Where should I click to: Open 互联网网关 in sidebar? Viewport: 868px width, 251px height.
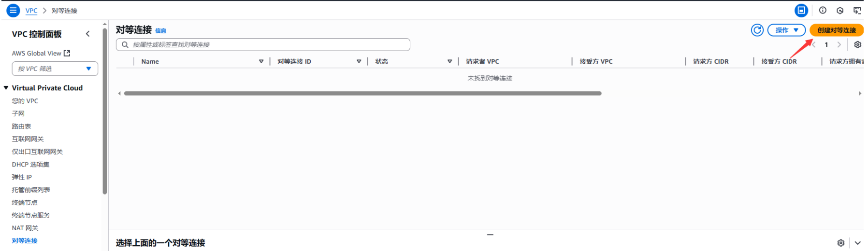28,139
